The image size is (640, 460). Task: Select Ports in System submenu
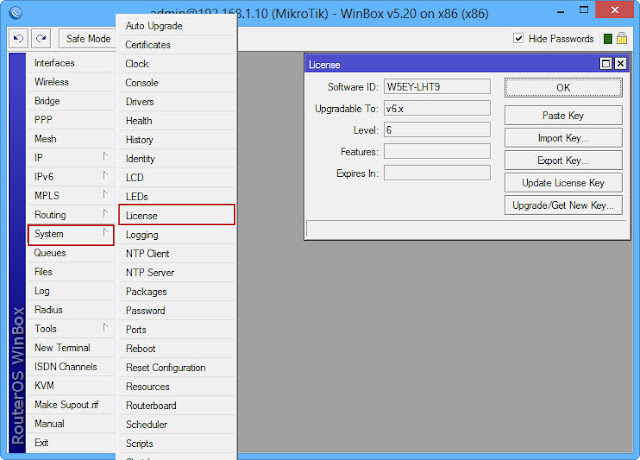click(177, 329)
